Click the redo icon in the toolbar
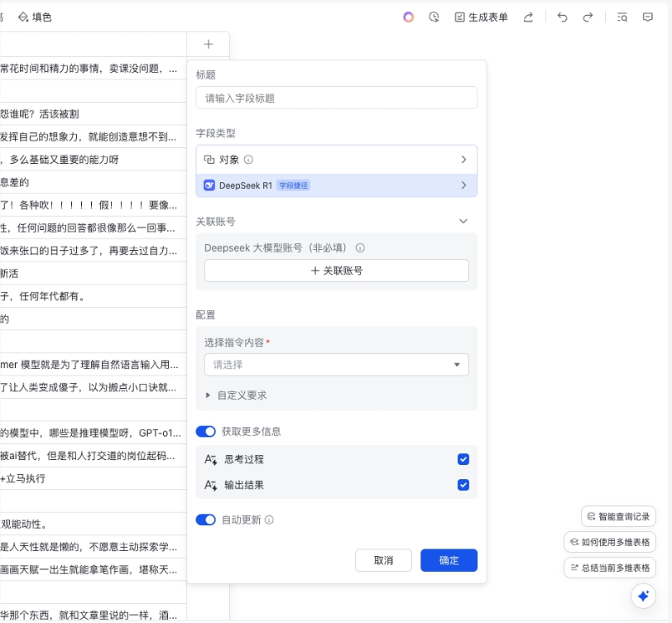672x623 pixels. pyautogui.click(x=586, y=17)
